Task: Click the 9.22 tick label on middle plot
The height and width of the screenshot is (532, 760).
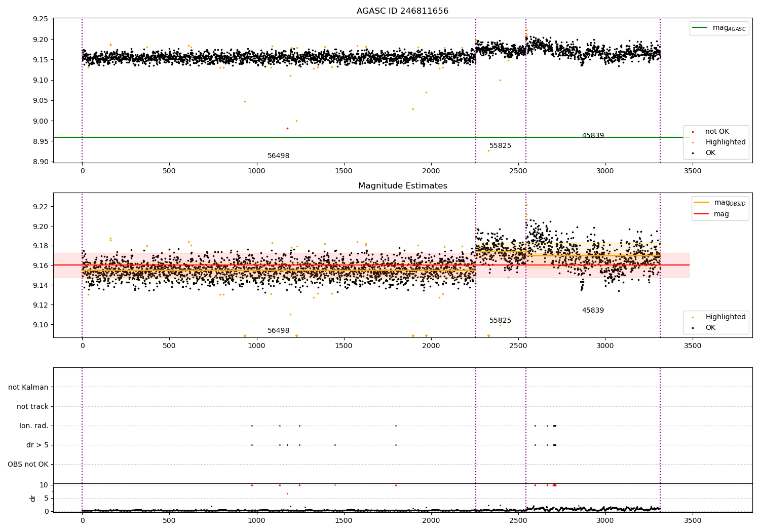Action: [x=40, y=207]
